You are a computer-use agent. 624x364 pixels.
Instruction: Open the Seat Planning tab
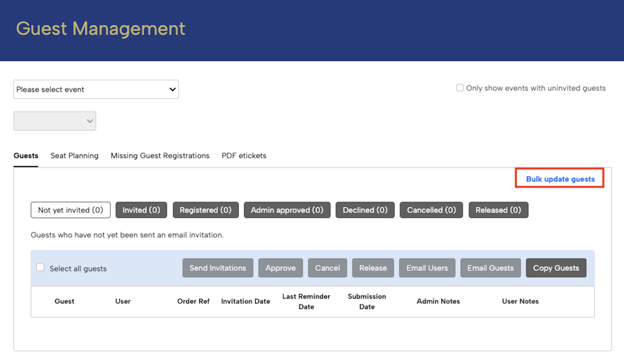click(74, 156)
